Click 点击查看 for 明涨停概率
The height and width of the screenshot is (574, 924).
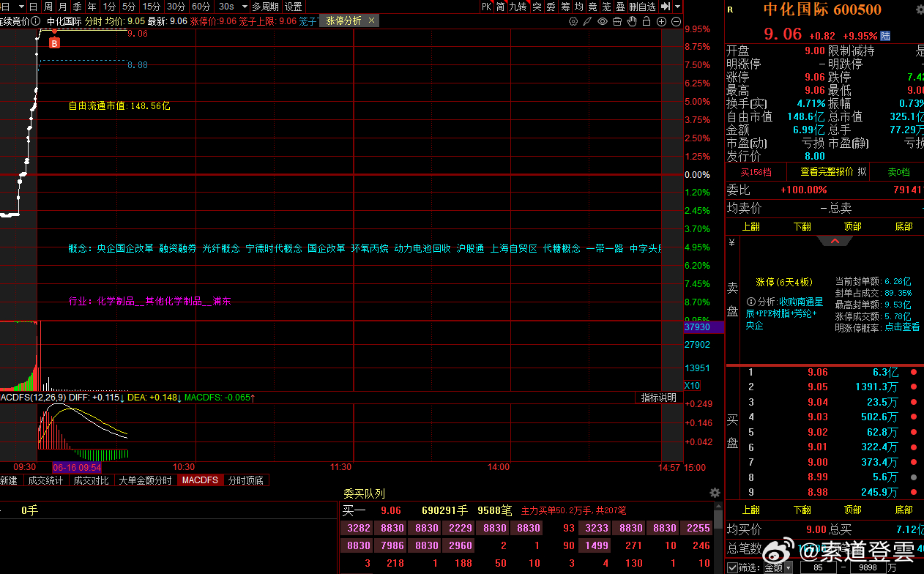point(902,327)
